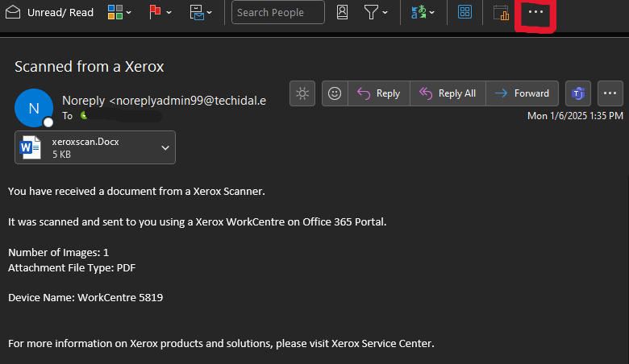629x364 pixels.
Task: Click the Translate icon
Action: (x=419, y=12)
